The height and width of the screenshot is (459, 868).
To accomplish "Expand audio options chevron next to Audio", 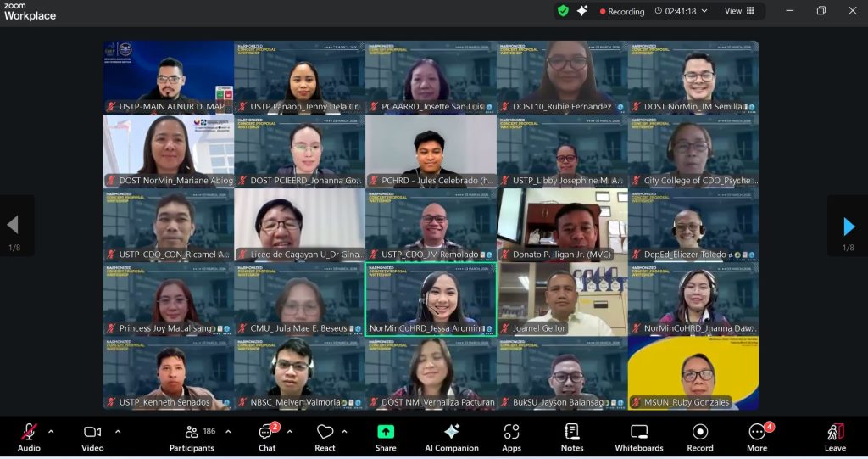I will [51, 431].
